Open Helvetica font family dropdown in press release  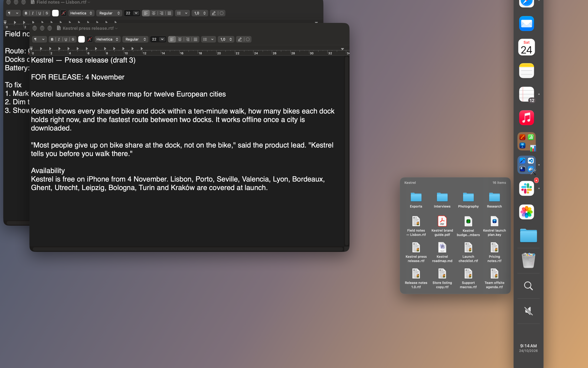point(107,39)
